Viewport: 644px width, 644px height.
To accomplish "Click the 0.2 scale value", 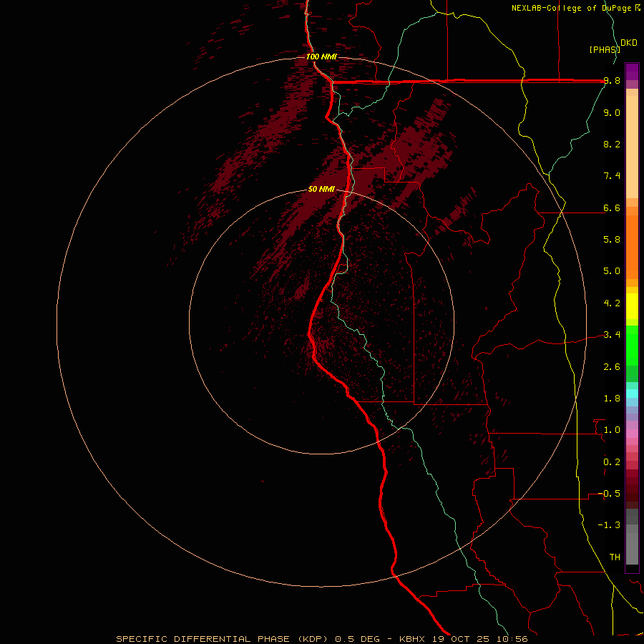I will [x=612, y=462].
